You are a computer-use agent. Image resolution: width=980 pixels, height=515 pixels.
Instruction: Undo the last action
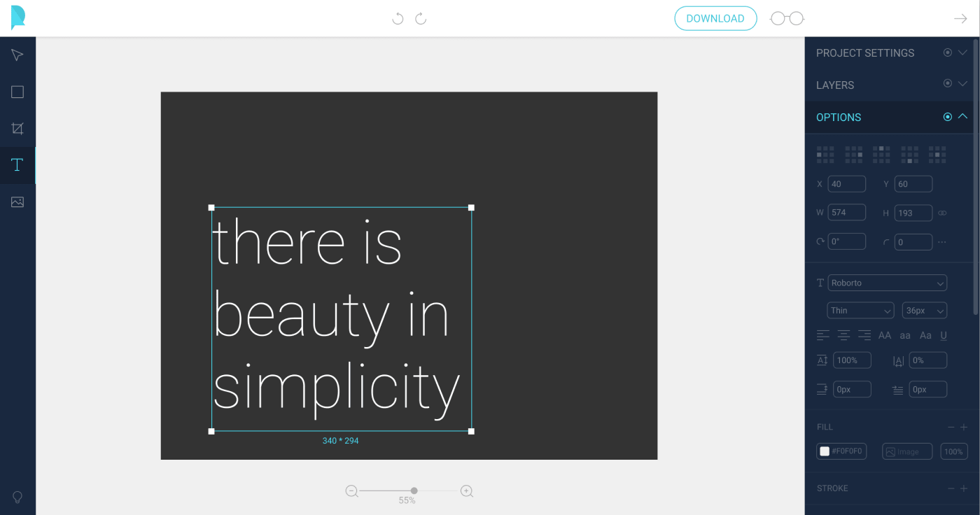[x=398, y=18]
